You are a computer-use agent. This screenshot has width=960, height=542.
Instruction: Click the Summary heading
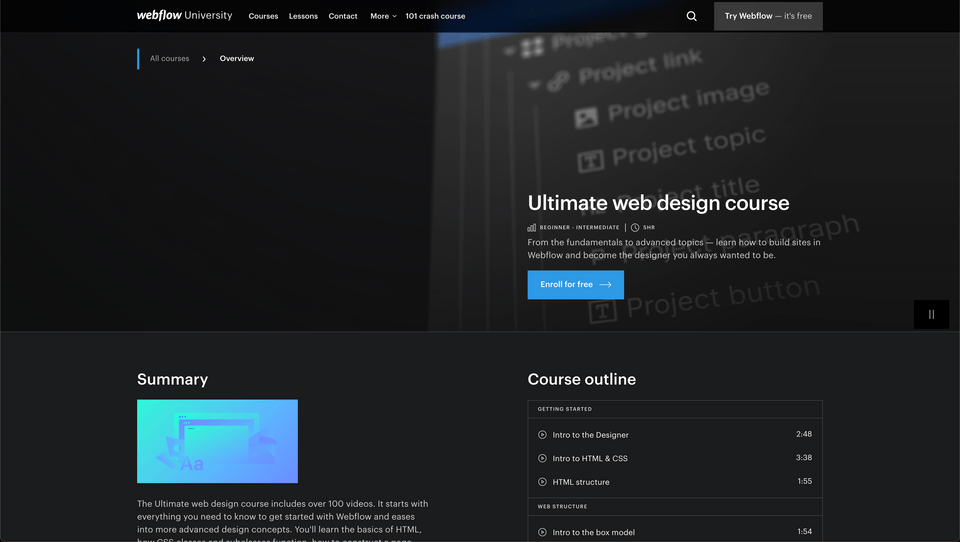pyautogui.click(x=173, y=380)
